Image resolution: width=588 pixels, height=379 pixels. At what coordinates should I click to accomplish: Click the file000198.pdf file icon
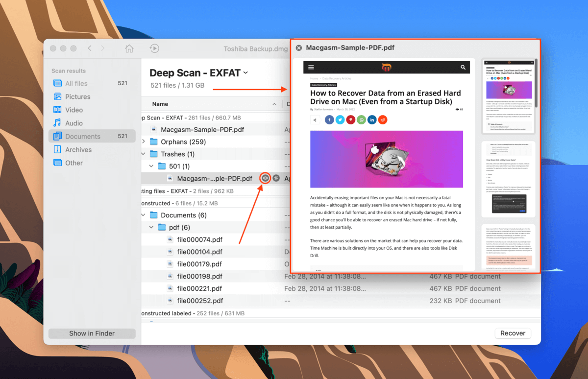(x=170, y=276)
